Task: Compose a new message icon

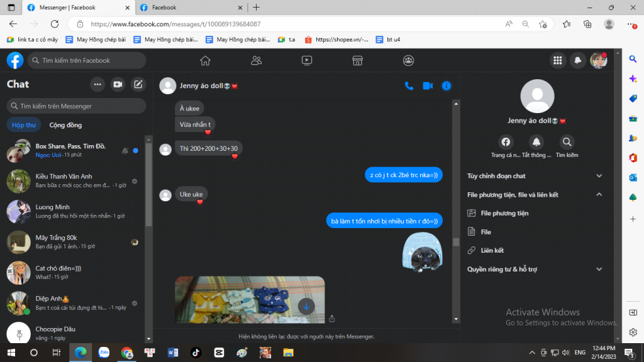Action: tap(138, 84)
